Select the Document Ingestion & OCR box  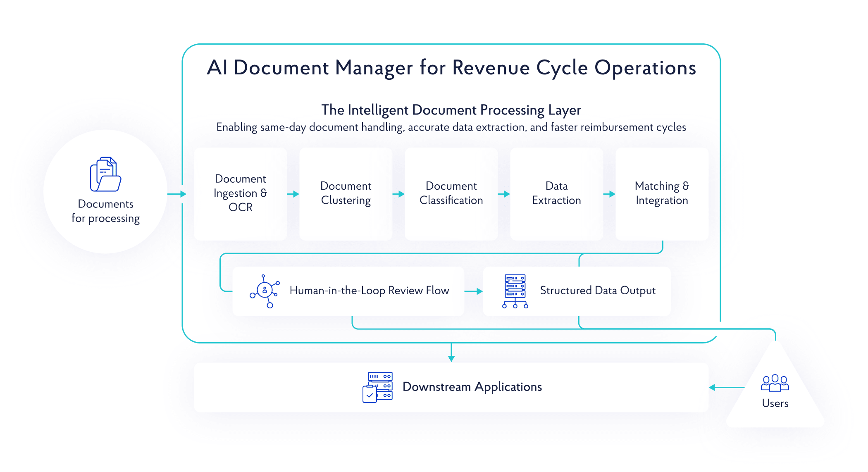tap(241, 194)
